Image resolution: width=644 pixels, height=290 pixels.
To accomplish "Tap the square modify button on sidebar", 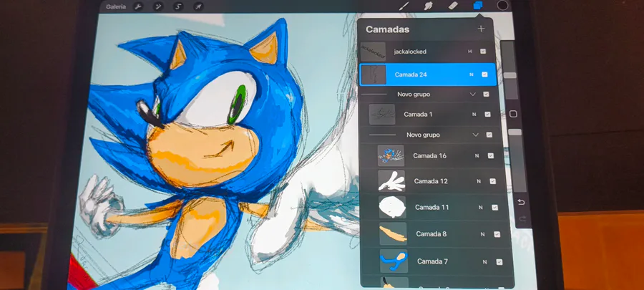I will (513, 114).
